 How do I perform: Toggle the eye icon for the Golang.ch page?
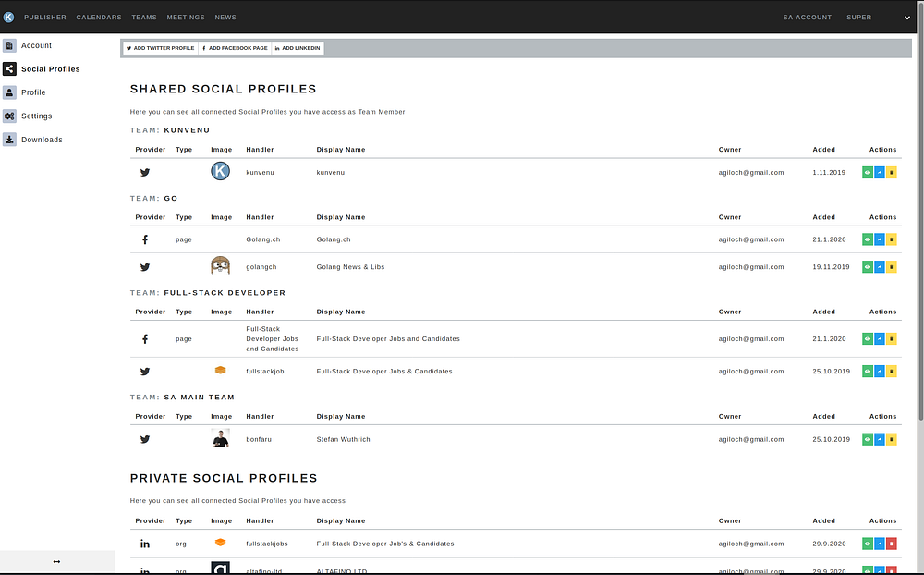868,239
